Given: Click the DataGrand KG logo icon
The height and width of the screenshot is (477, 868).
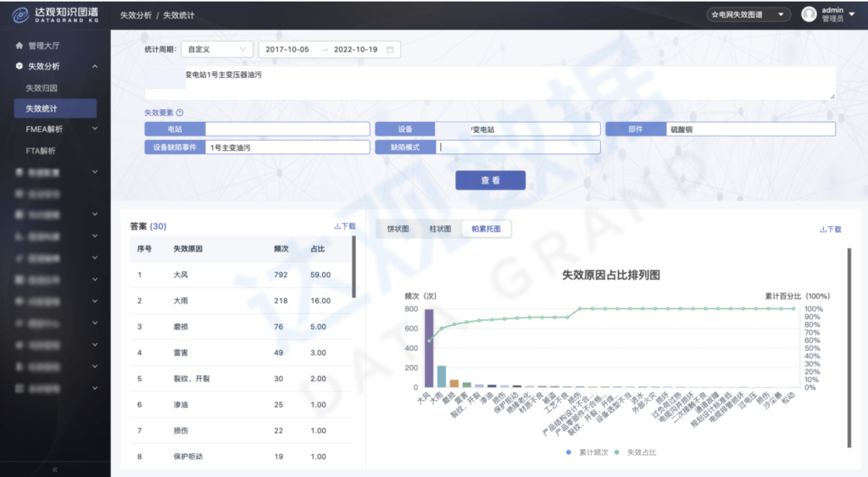Looking at the screenshot, I should (19, 14).
